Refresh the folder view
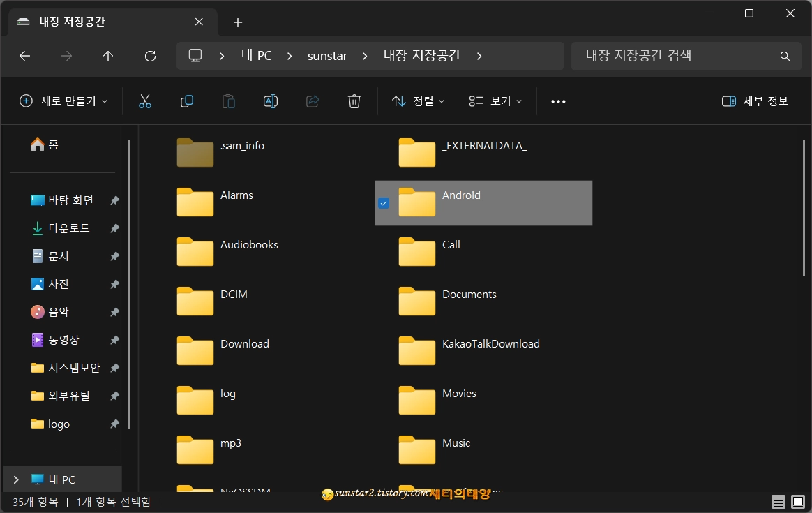 pos(150,56)
